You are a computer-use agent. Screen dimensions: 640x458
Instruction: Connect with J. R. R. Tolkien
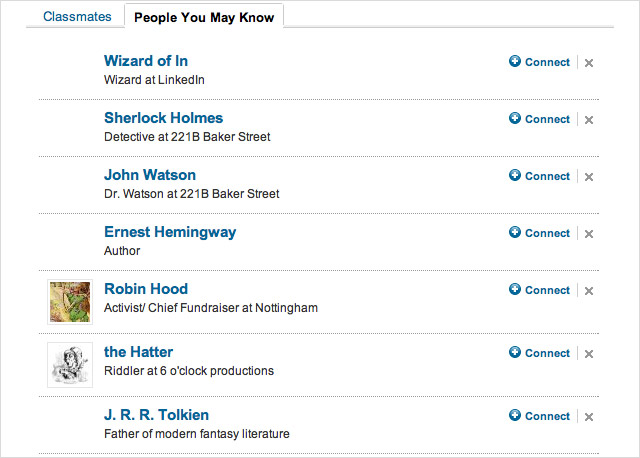point(539,416)
